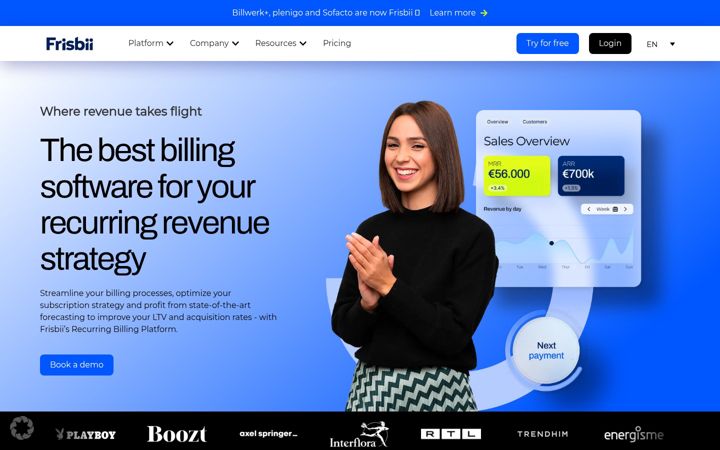The image size is (720, 450).
Task: Click the +3.4% growth badge
Action: pos(497,188)
